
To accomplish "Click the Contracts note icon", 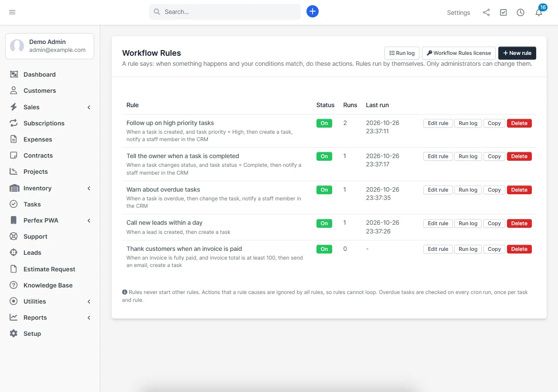I will [x=14, y=155].
